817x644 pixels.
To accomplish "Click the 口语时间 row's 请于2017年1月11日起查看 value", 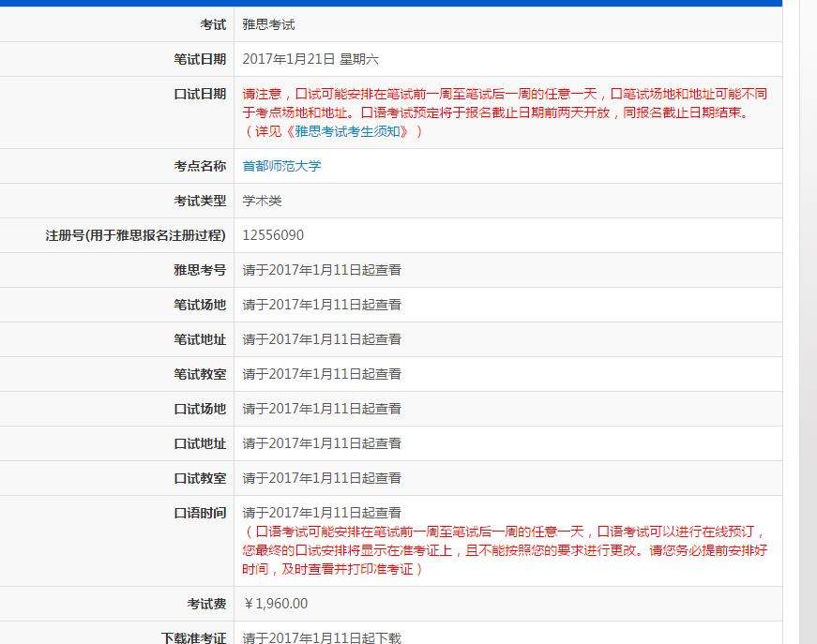I will tap(322, 513).
